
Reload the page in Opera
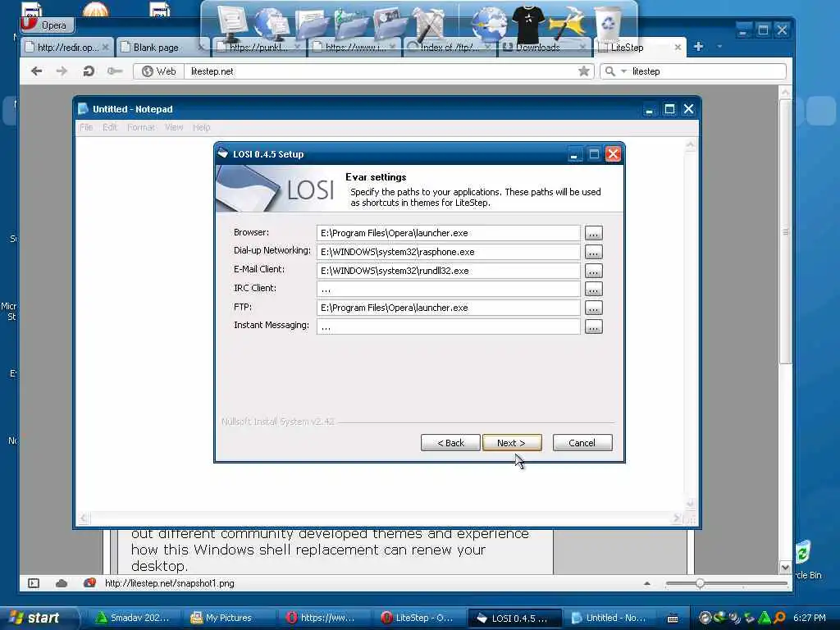coord(89,71)
